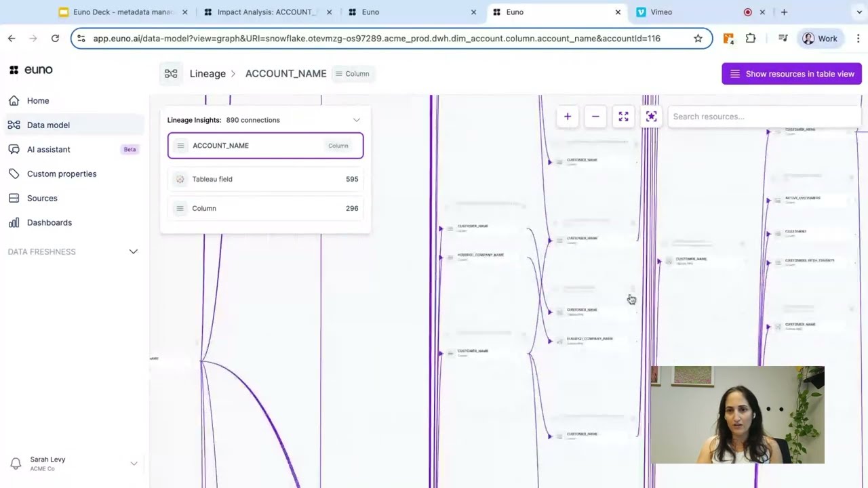Zoom in on the graph
Viewport: 868px width, 488px height.
pyautogui.click(x=568, y=117)
